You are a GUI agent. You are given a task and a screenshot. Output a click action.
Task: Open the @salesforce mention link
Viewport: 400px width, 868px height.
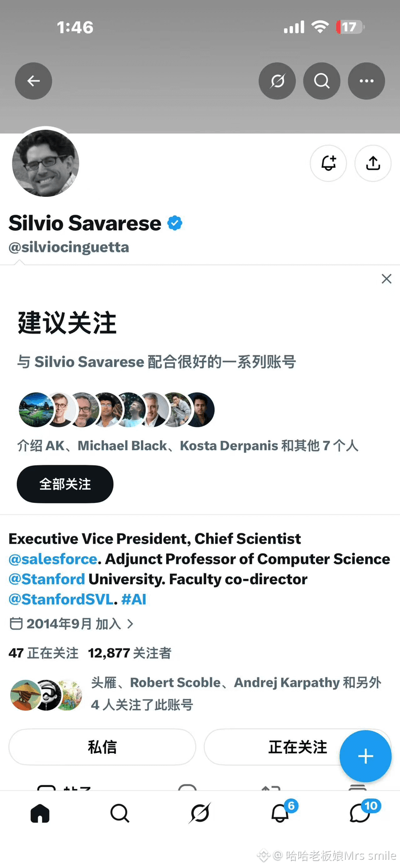pyautogui.click(x=53, y=559)
